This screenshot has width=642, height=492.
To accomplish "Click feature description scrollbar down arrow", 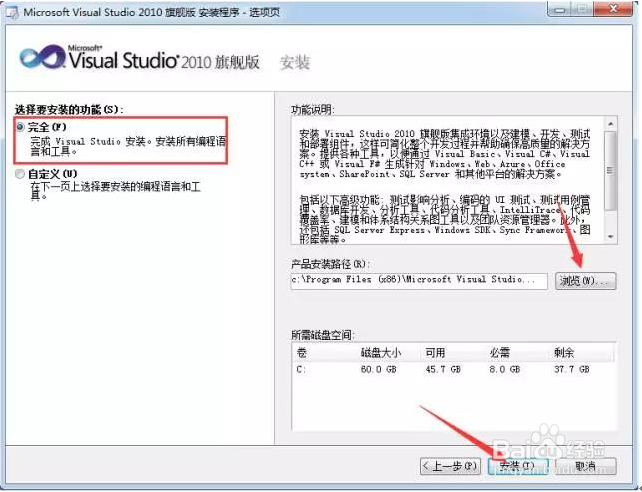I will tap(611, 237).
